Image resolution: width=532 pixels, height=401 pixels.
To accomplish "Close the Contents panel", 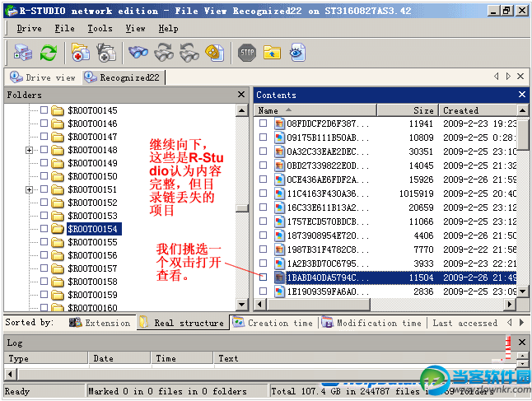I will 522,95.
